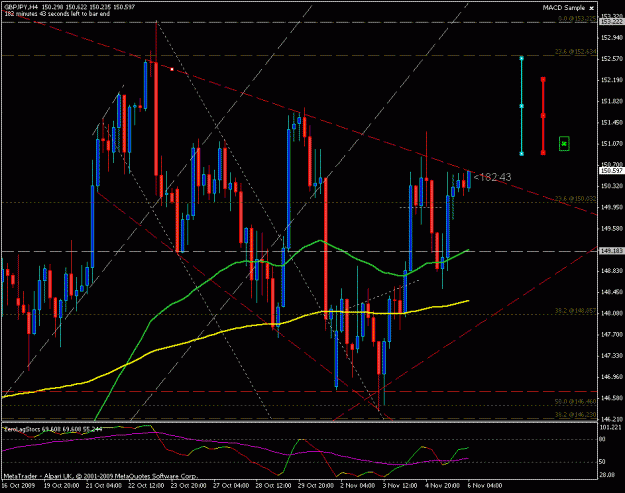Select the bottom handle of cyan vertical line

pos(521,153)
